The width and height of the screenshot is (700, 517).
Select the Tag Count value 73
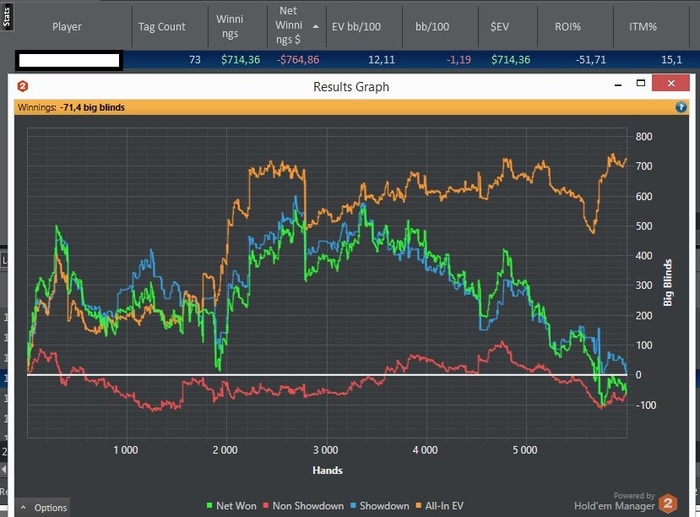[x=195, y=59]
